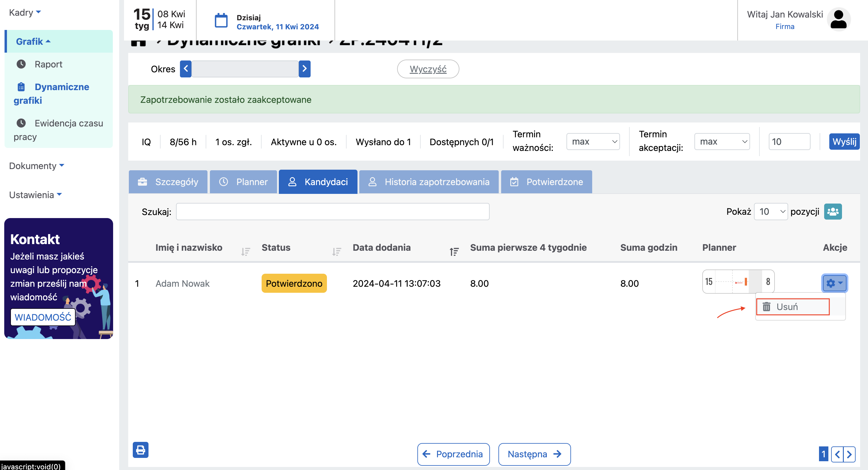
Task: Open Termin akceptacji dropdown
Action: coord(722,142)
